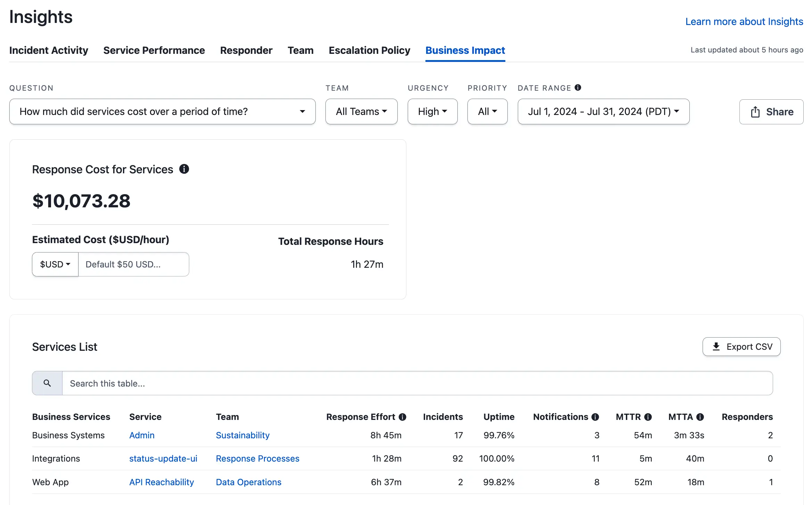
Task: Click the MTTR info icon
Action: click(648, 417)
